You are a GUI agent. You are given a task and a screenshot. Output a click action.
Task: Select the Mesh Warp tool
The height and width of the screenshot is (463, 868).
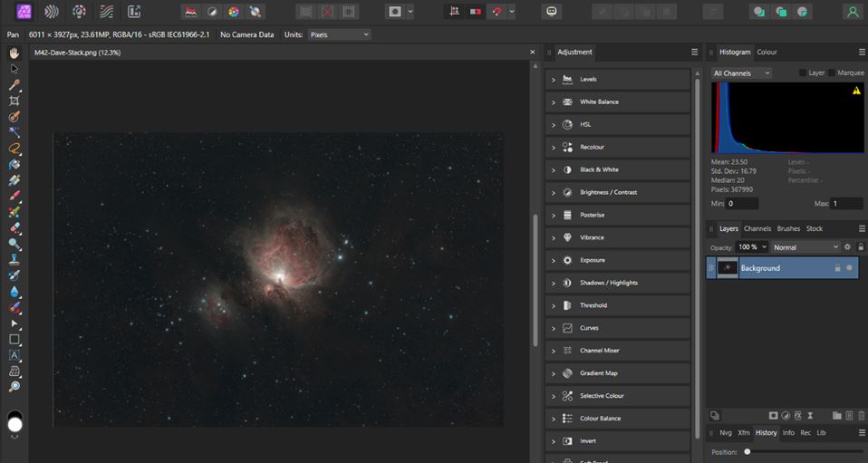[14, 371]
